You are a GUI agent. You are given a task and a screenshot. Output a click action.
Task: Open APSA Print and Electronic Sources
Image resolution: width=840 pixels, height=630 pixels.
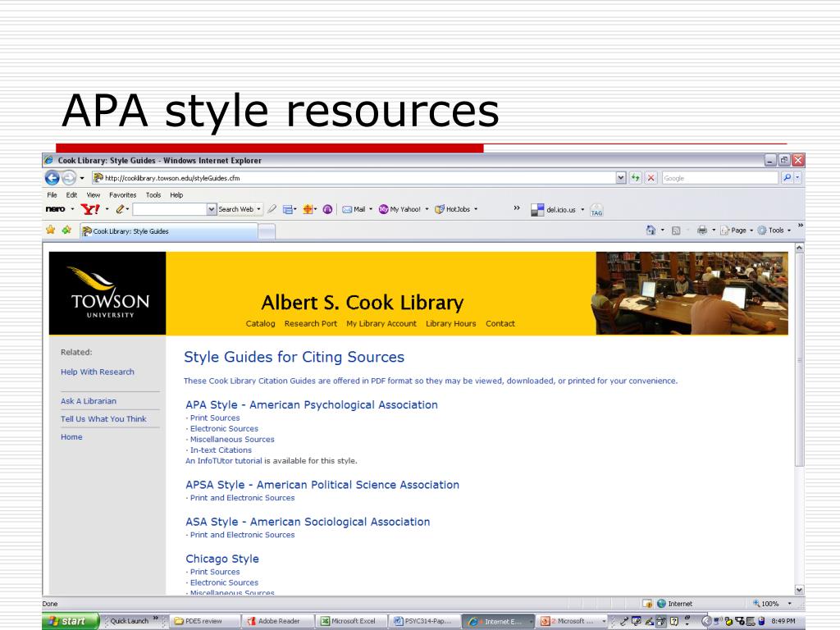coord(242,498)
